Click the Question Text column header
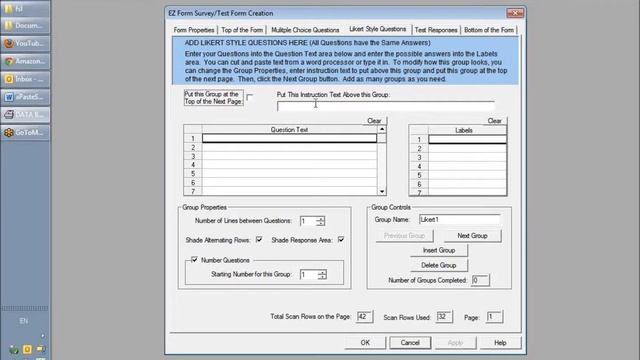Viewport: 640px width, 360px height. (289, 130)
